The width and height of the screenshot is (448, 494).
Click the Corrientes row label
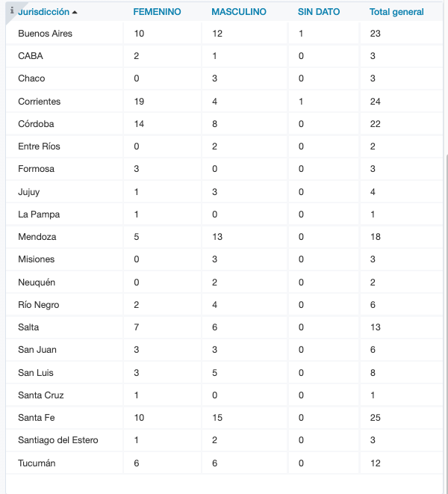(x=40, y=102)
